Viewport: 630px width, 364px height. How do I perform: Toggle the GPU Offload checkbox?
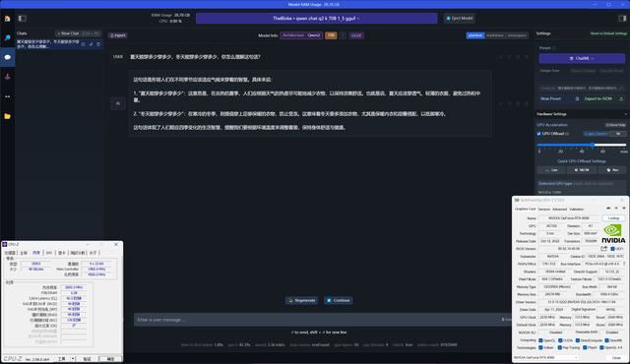(538, 134)
